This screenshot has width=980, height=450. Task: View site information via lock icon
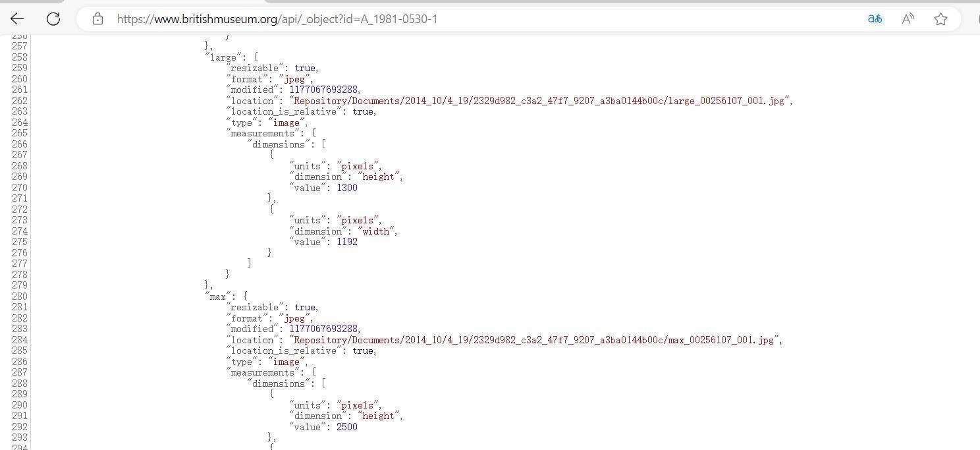pyautogui.click(x=97, y=19)
